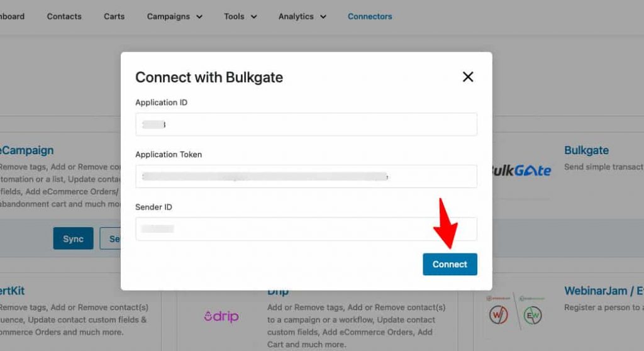Open the Analytics menu label
Screen dimensions: 644x351
coord(296,16)
